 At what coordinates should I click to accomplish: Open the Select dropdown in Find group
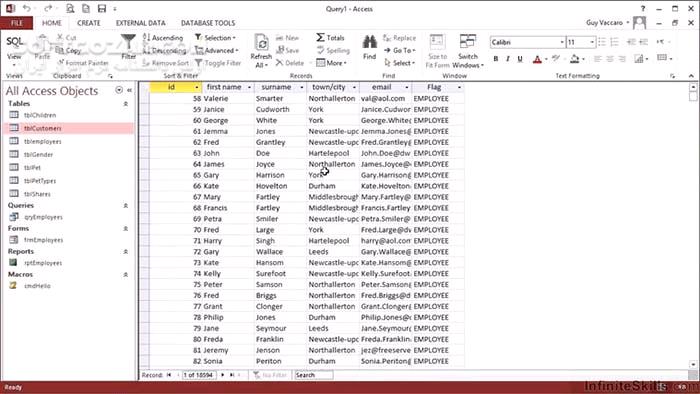(x=400, y=63)
